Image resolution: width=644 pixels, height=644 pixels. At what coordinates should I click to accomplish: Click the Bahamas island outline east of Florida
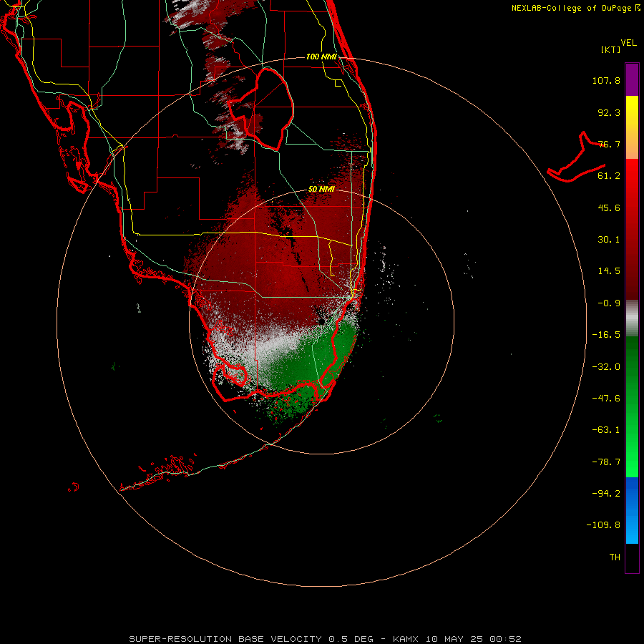[576, 157]
